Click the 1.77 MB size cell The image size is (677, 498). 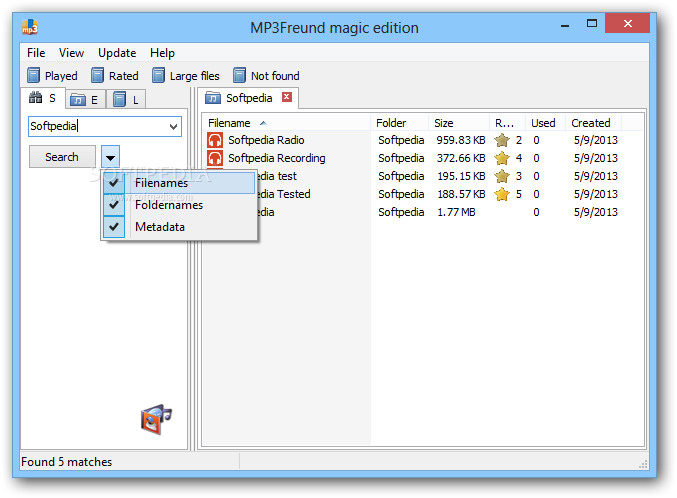456,212
